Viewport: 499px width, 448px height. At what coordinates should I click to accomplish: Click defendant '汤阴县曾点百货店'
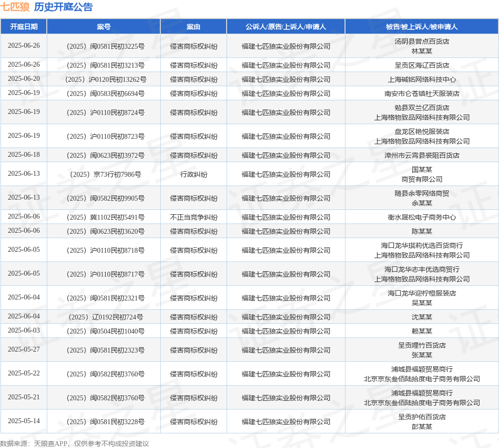point(422,42)
